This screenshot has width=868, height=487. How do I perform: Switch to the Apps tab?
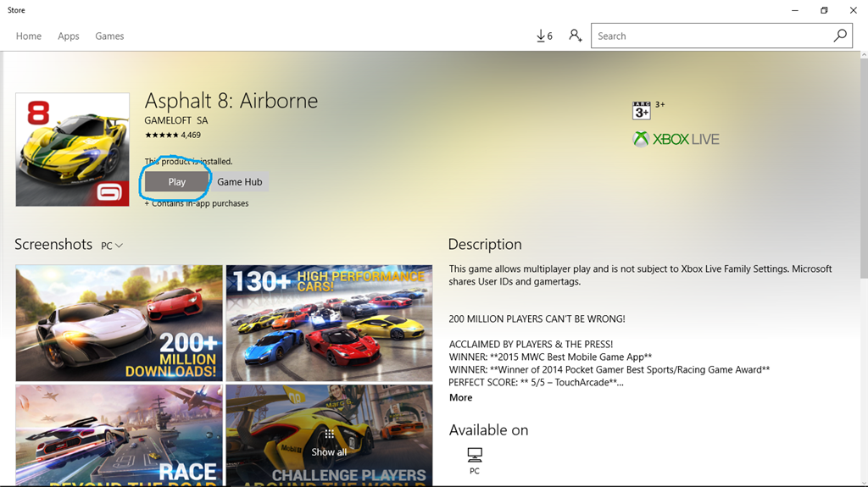tap(69, 36)
